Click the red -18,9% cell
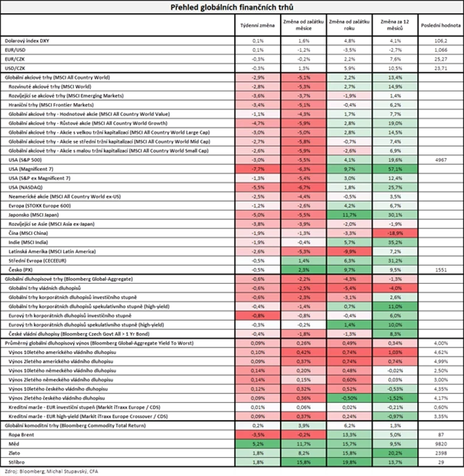 coord(395,233)
